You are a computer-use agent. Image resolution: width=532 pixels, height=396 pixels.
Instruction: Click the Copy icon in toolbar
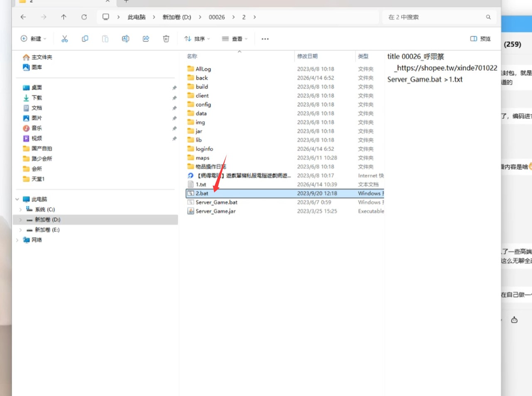pos(85,39)
